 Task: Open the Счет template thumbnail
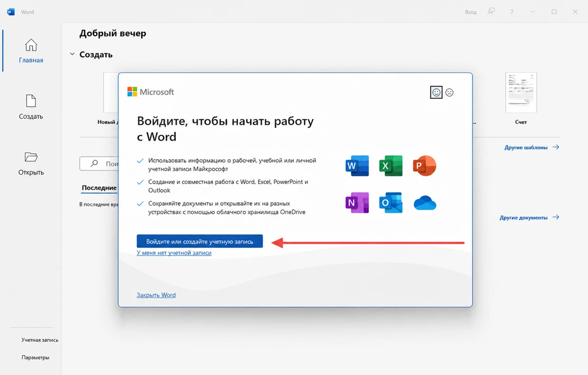(x=521, y=93)
